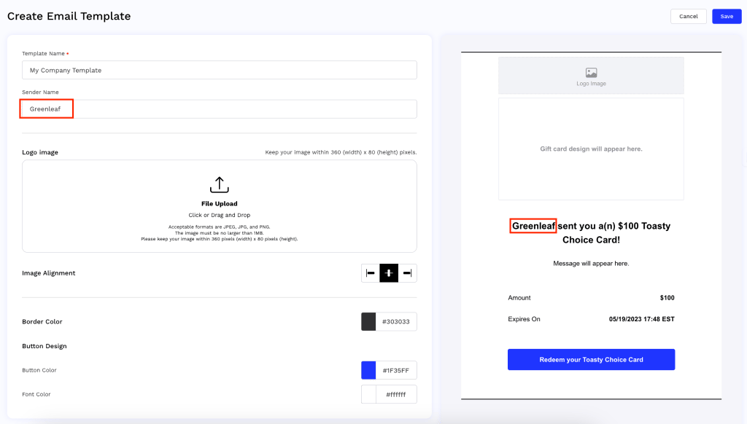This screenshot has height=424, width=747.
Task: Select left image alignment
Action: click(x=370, y=273)
